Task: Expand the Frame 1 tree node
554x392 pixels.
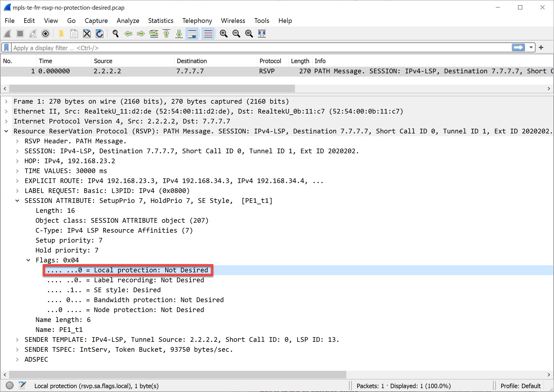Action: [x=6, y=101]
